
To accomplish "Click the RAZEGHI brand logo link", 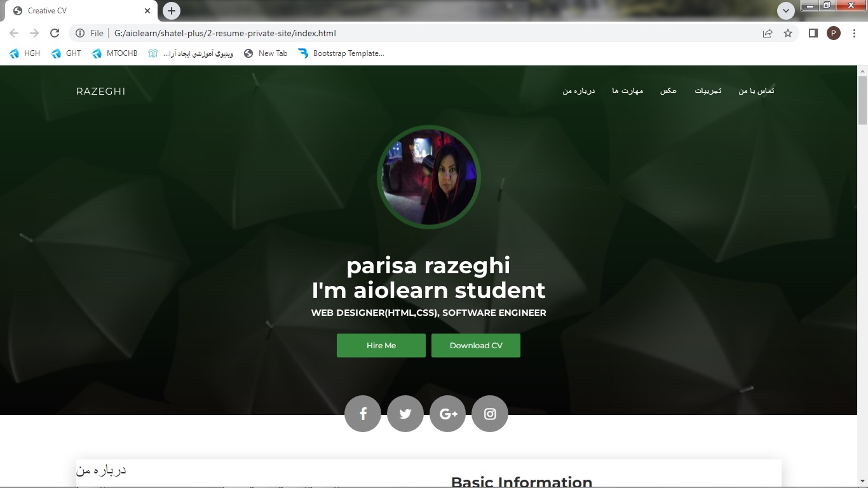I will point(100,91).
